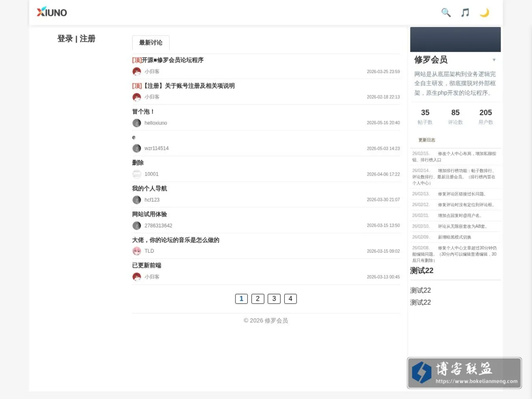Click avatar next to 10001
The height and width of the screenshot is (399, 532).
[x=137, y=174]
